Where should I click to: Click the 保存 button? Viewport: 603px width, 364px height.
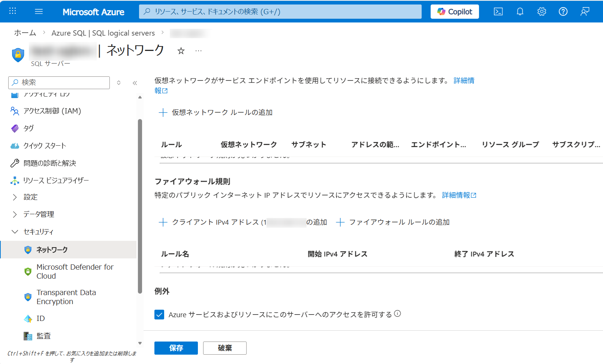(x=176, y=348)
